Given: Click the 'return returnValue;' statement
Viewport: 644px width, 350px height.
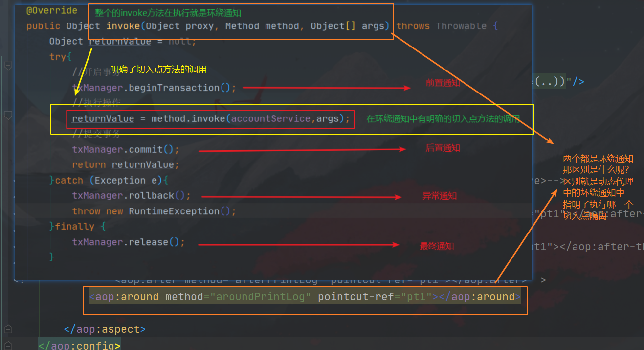Looking at the screenshot, I should pos(125,164).
